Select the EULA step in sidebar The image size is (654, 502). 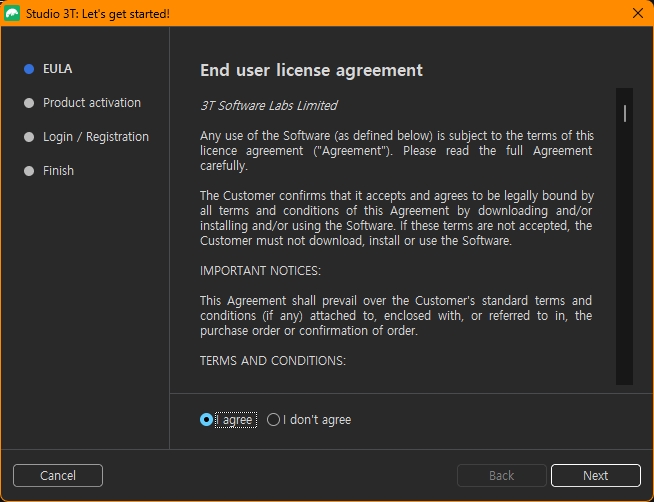pos(58,69)
